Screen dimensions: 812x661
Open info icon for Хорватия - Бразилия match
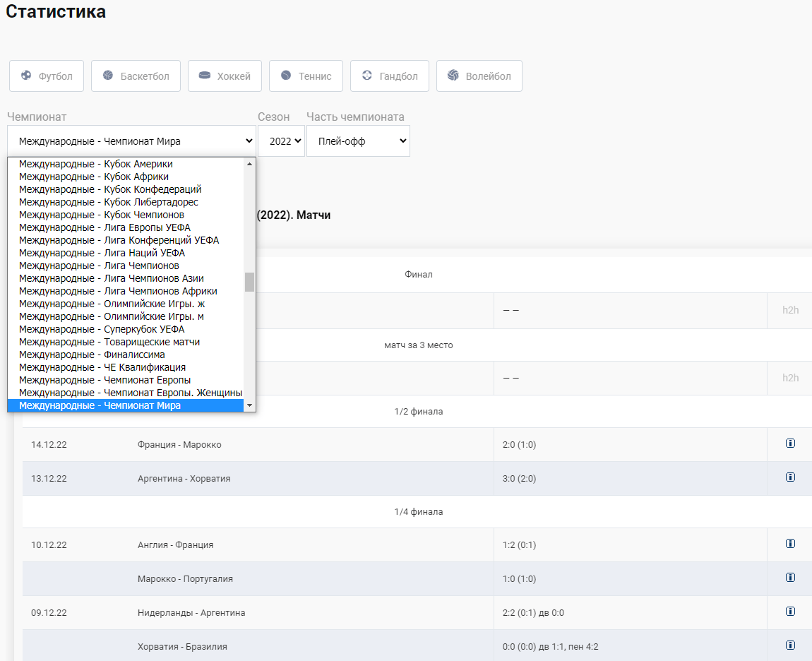(x=790, y=645)
